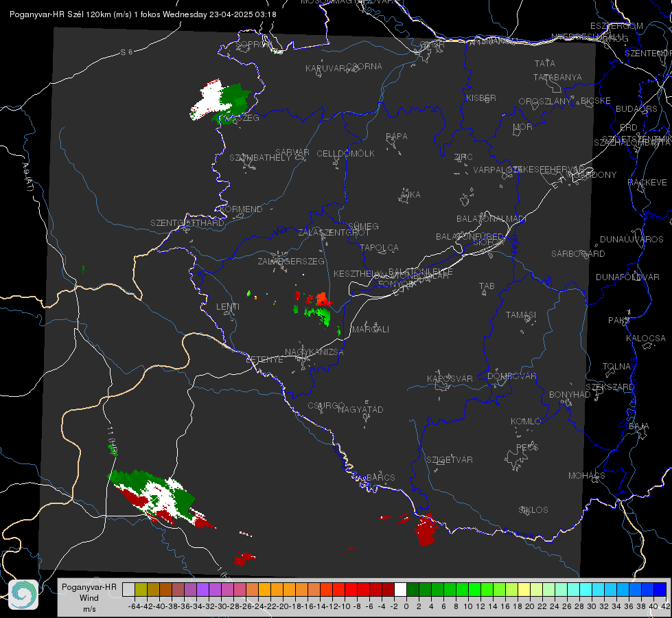This screenshot has width=672, height=618.
Task: Click the NAGYATAD label
Action: pos(360,409)
